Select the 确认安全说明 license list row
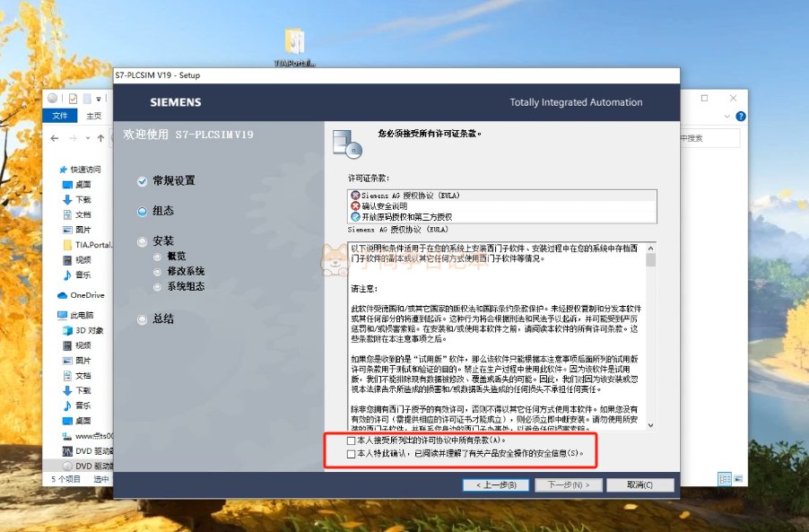Screen dimensions: 809x532 tap(502, 205)
